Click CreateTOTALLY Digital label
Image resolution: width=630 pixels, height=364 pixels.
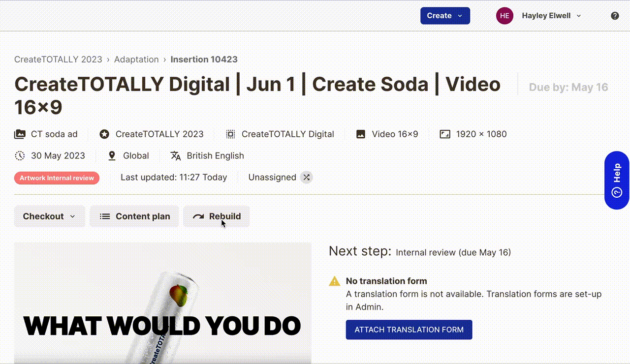[x=288, y=134]
